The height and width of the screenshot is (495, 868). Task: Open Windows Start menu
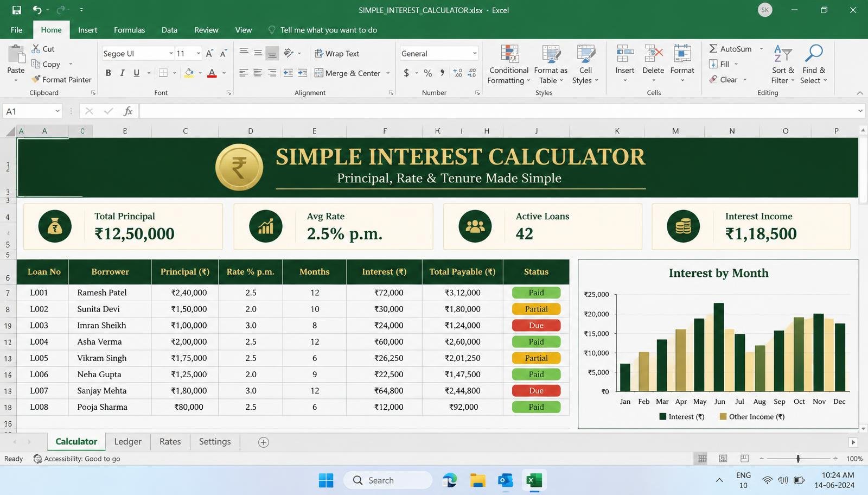click(x=326, y=480)
